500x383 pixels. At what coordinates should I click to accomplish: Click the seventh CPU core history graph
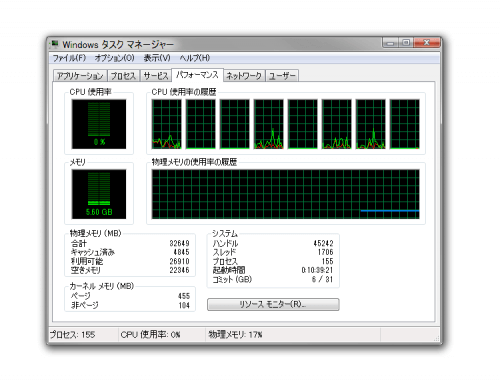[x=371, y=124]
